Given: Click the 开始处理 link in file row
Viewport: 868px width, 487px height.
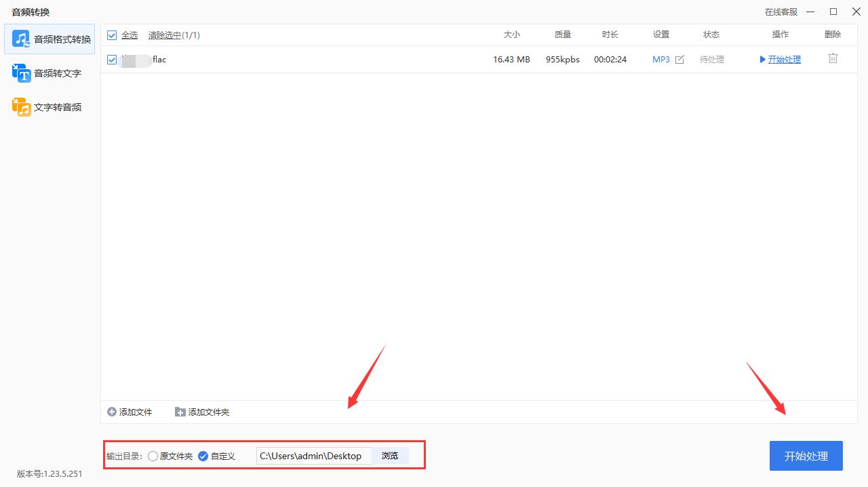Looking at the screenshot, I should click(x=784, y=60).
